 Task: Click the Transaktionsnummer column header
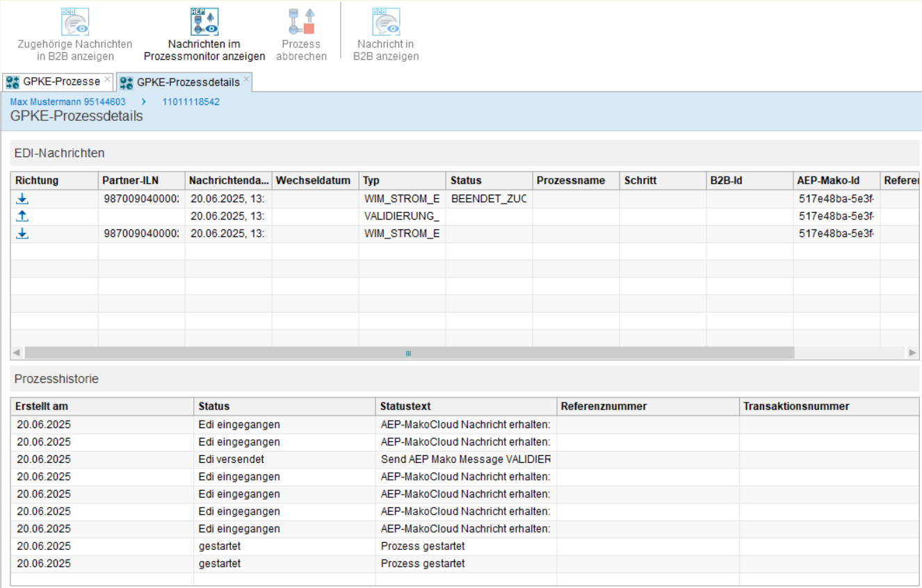coord(830,407)
